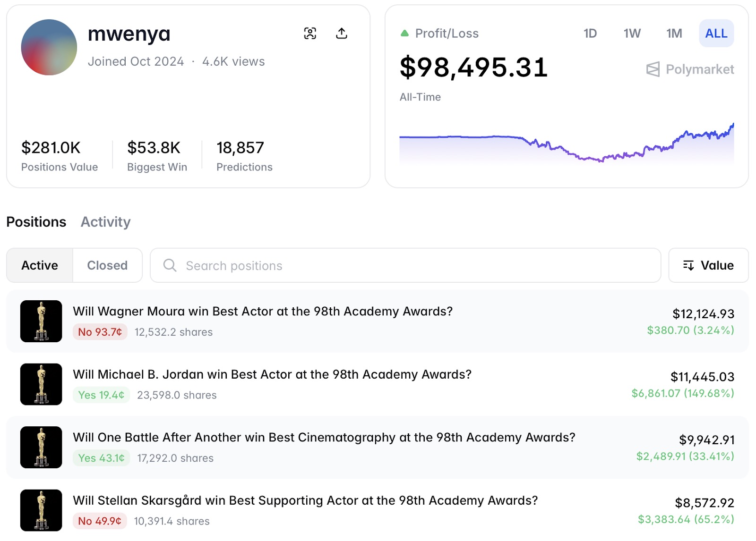Click the profile scan/QR icon
This screenshot has width=756, height=541.
310,34
